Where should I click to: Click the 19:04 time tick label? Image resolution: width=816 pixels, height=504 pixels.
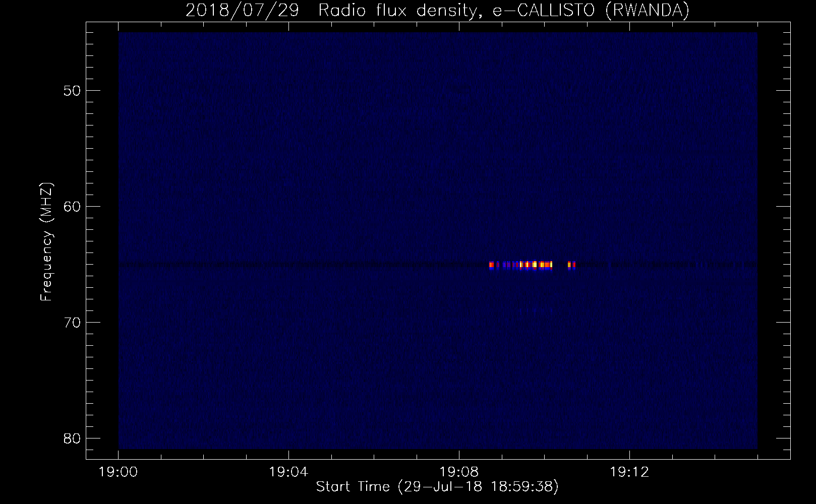[x=288, y=472]
